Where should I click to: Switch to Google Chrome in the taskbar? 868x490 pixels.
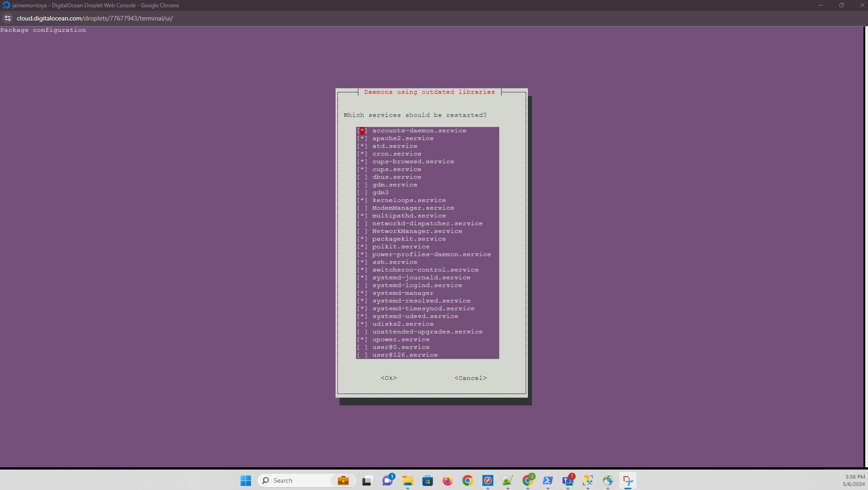coord(467,480)
